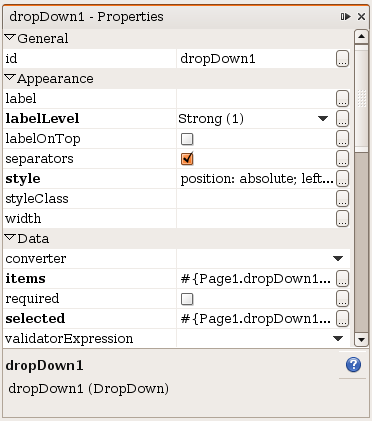Open the items binding editor button

click(x=342, y=279)
